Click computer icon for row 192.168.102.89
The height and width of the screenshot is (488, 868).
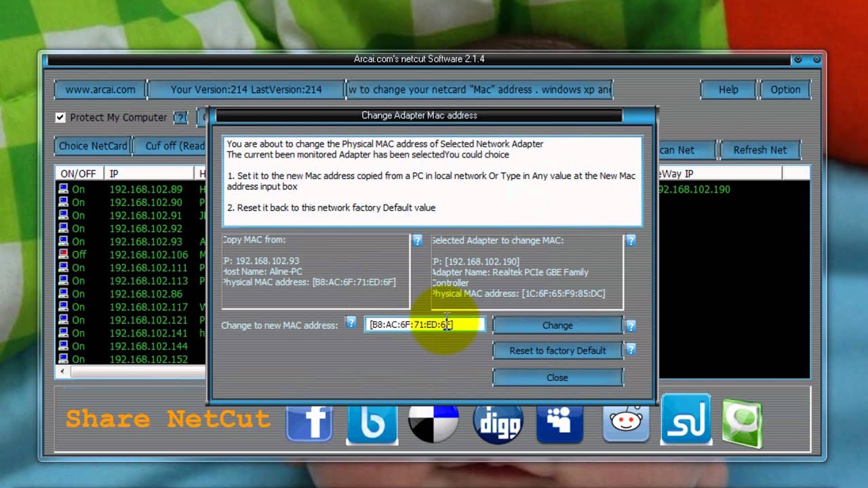(63, 189)
